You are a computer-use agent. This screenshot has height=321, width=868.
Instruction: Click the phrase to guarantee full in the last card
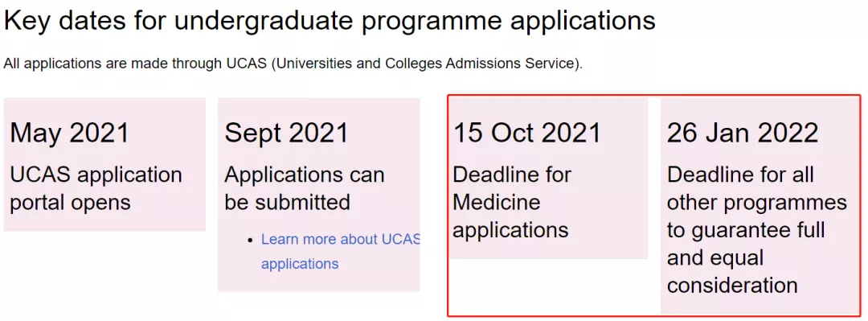click(x=746, y=229)
